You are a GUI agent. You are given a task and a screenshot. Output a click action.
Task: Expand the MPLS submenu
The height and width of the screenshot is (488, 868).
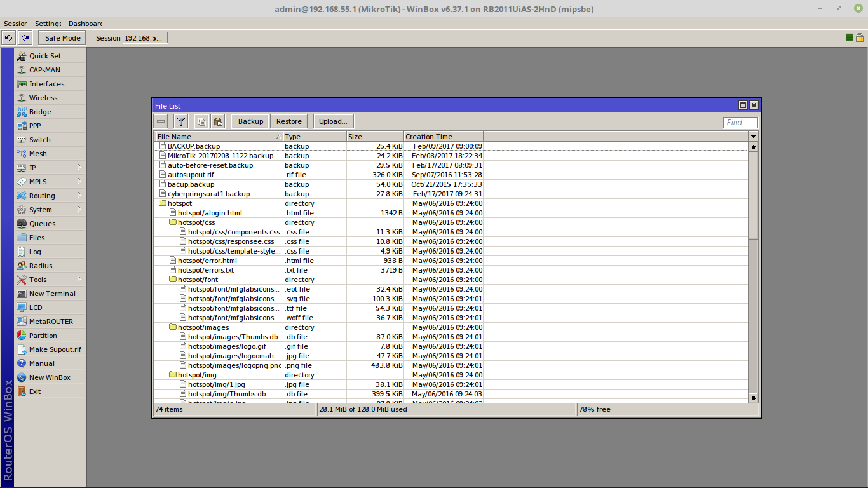(x=50, y=182)
